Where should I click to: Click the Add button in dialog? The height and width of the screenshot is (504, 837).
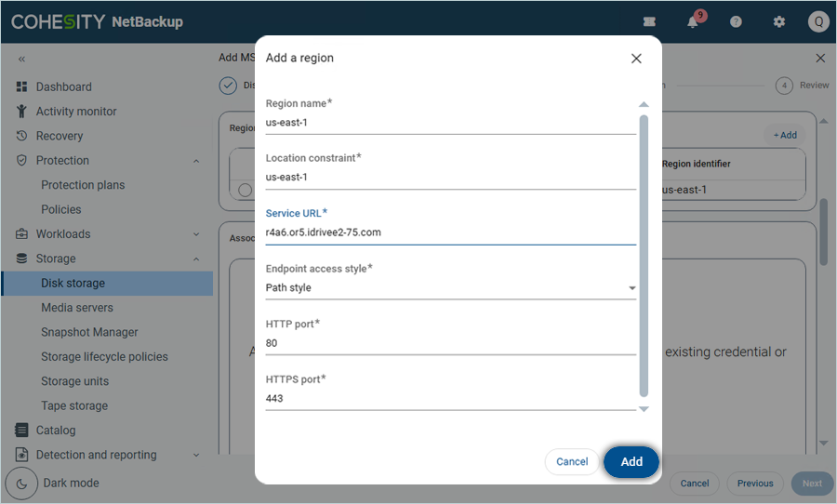click(x=631, y=462)
